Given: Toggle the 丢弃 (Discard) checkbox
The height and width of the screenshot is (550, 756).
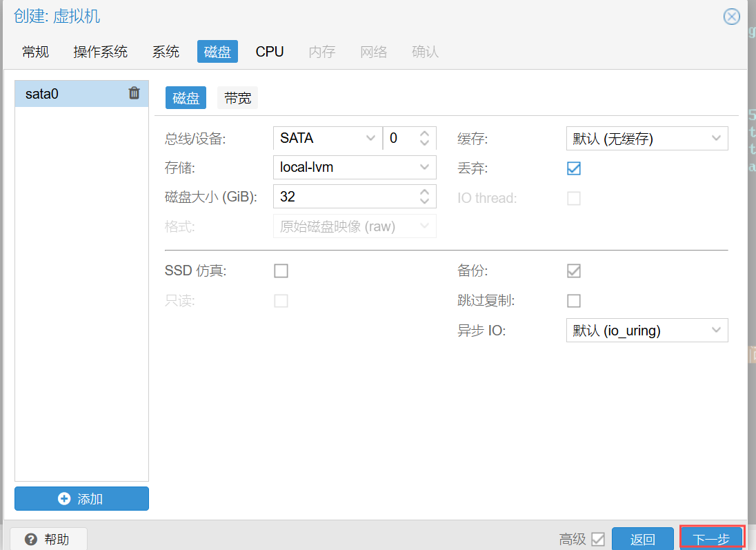Looking at the screenshot, I should point(574,168).
